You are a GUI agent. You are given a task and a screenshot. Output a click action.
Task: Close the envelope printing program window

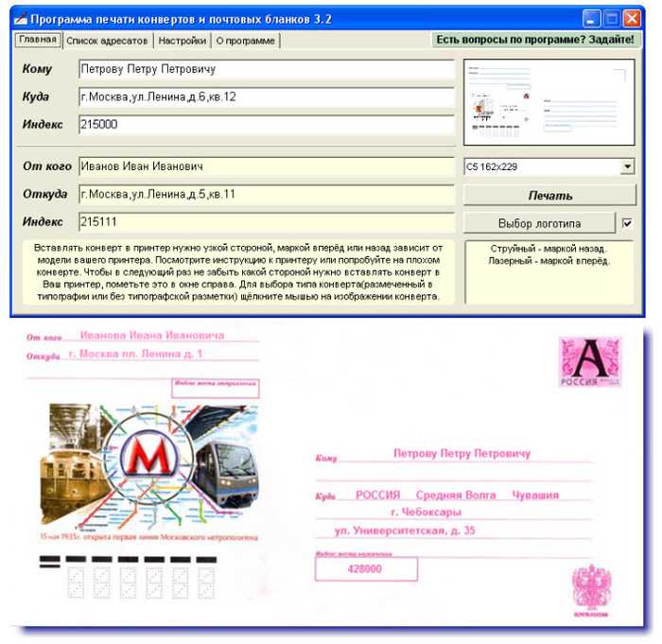pyautogui.click(x=632, y=19)
